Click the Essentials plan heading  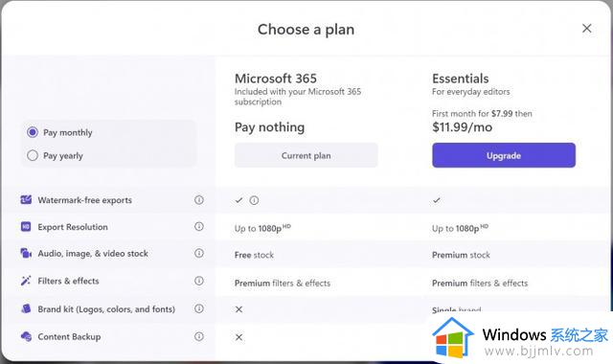(460, 79)
